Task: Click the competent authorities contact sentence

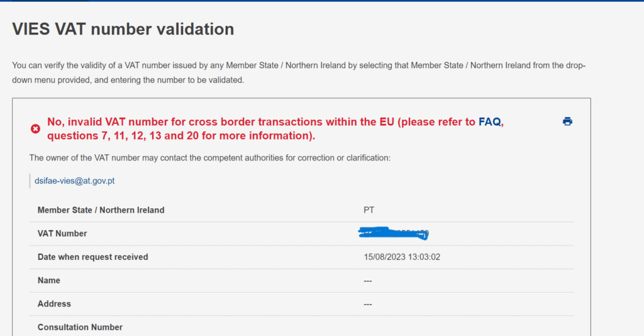Action: click(210, 157)
